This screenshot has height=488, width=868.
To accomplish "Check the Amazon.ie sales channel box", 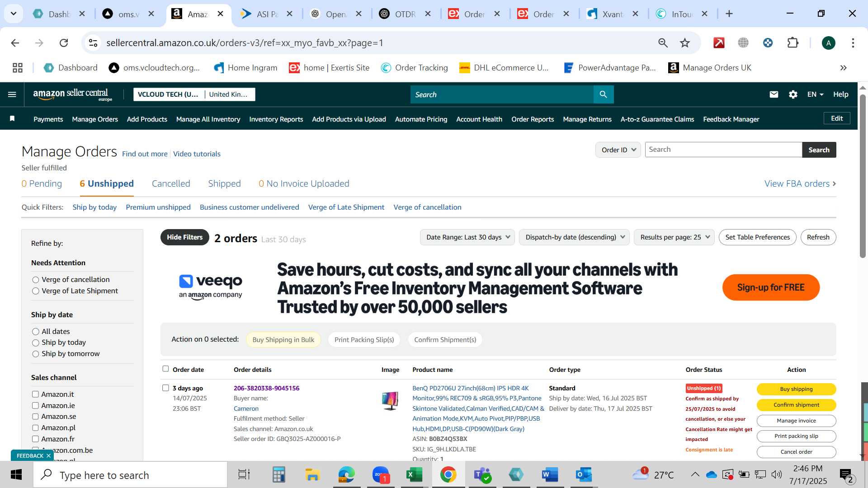I will tap(35, 405).
